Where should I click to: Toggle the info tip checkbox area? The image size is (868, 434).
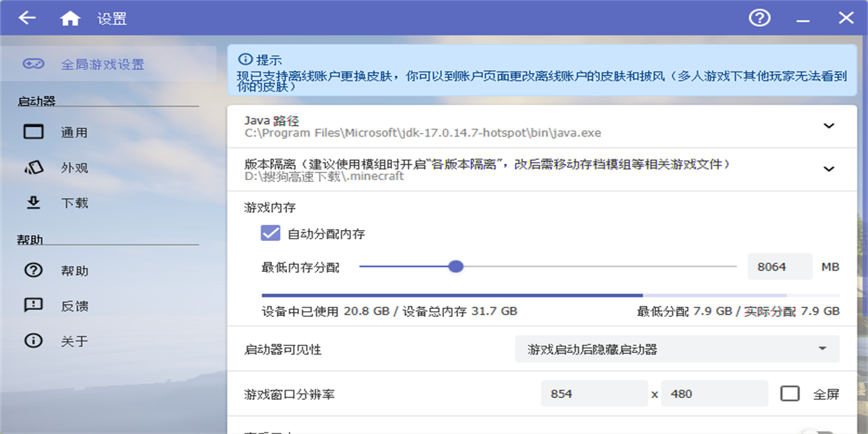pyautogui.click(x=246, y=58)
